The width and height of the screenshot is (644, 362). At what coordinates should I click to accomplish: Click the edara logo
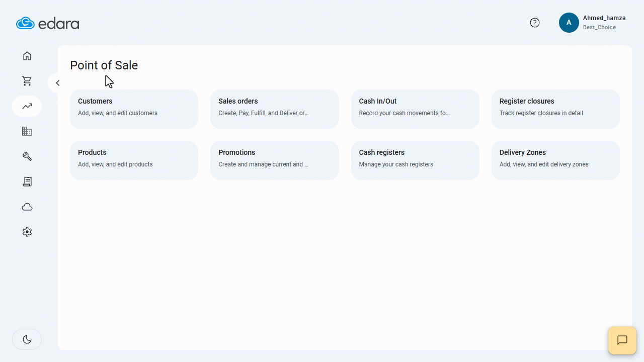[x=48, y=23]
